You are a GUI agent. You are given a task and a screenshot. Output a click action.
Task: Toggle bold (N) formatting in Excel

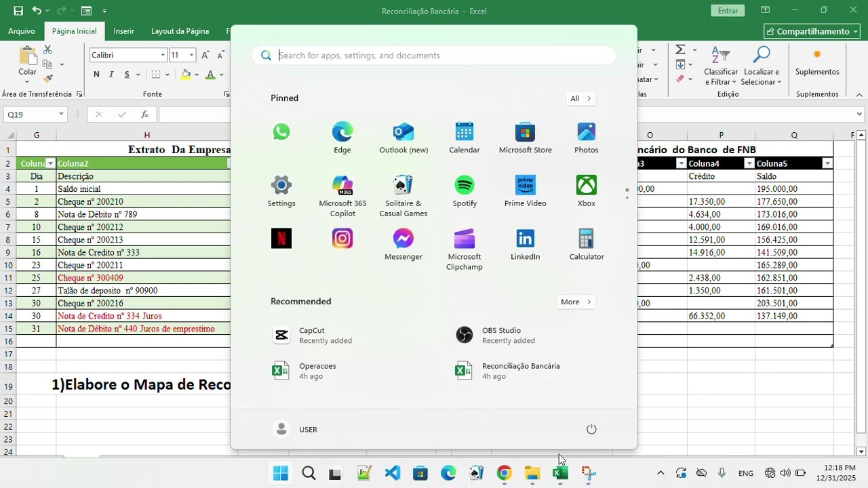tap(96, 75)
